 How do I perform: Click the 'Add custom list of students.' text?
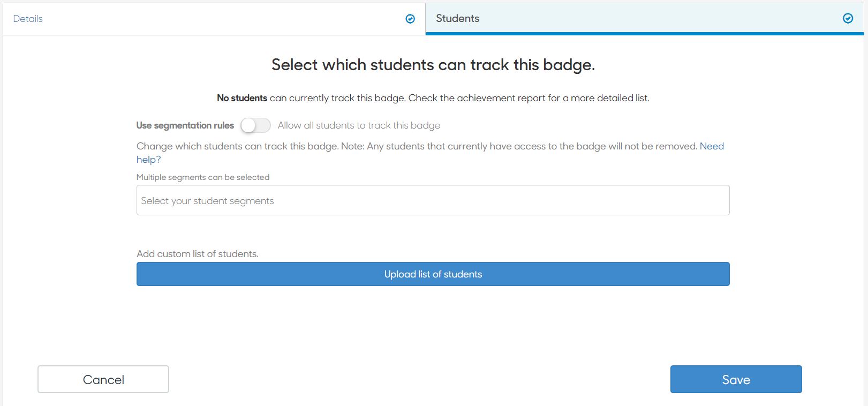pyautogui.click(x=198, y=254)
